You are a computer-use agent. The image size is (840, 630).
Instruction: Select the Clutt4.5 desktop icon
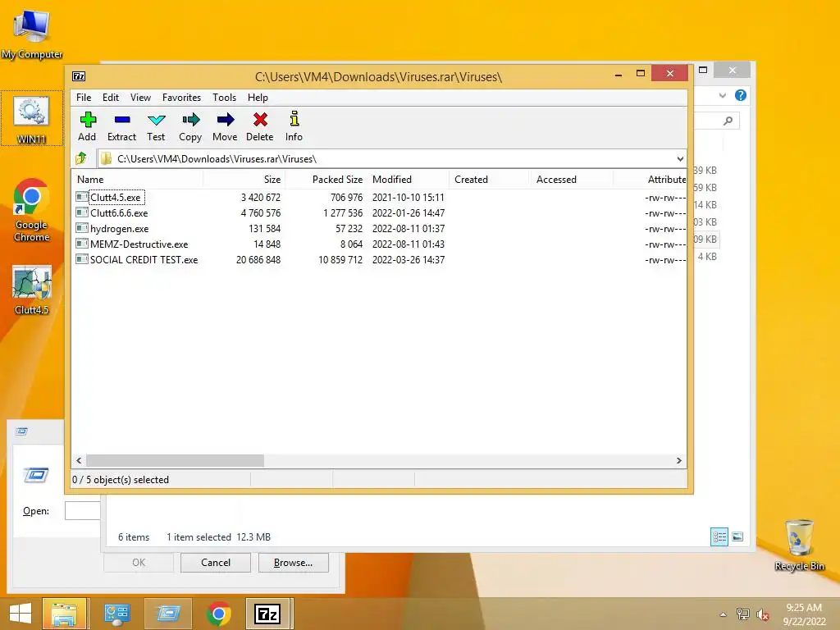(32, 290)
